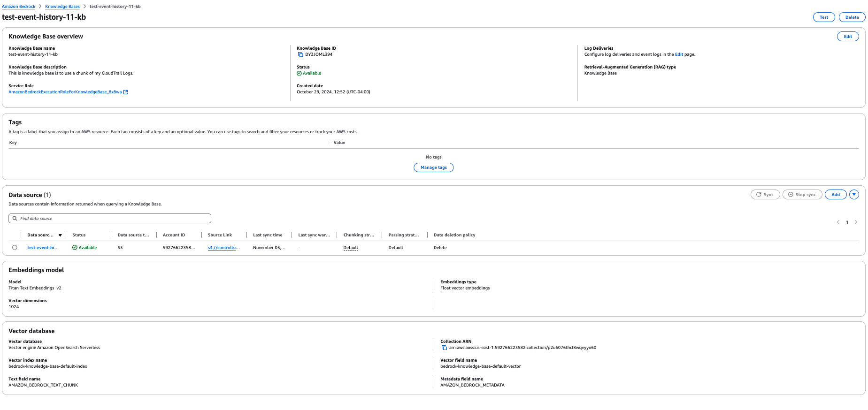The height and width of the screenshot is (410, 868).
Task: Focus the Find data source field
Action: click(x=110, y=219)
